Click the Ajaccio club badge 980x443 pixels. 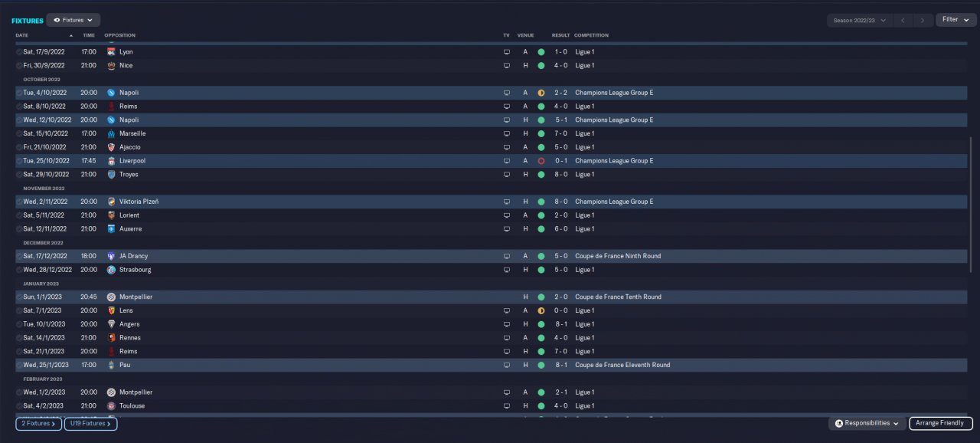[112, 147]
